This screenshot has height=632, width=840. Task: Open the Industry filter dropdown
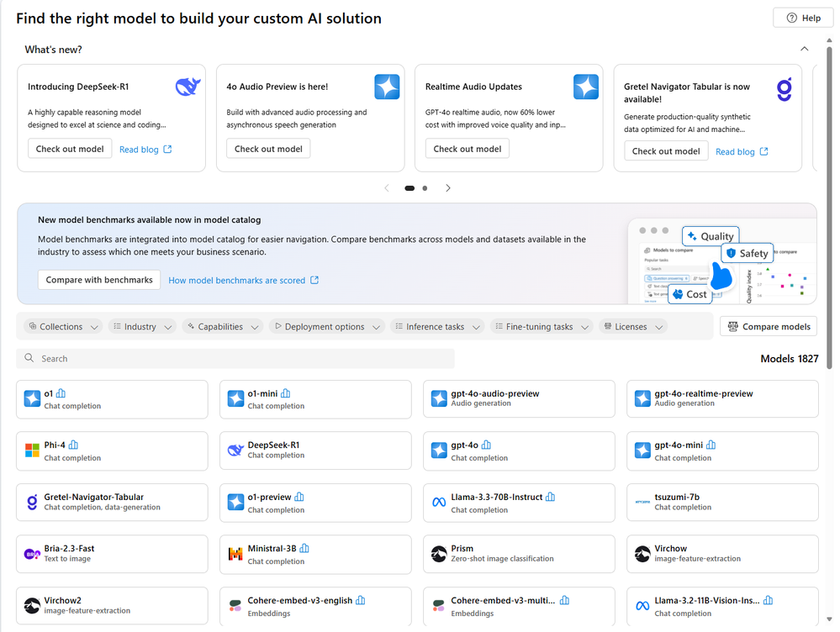coord(142,327)
